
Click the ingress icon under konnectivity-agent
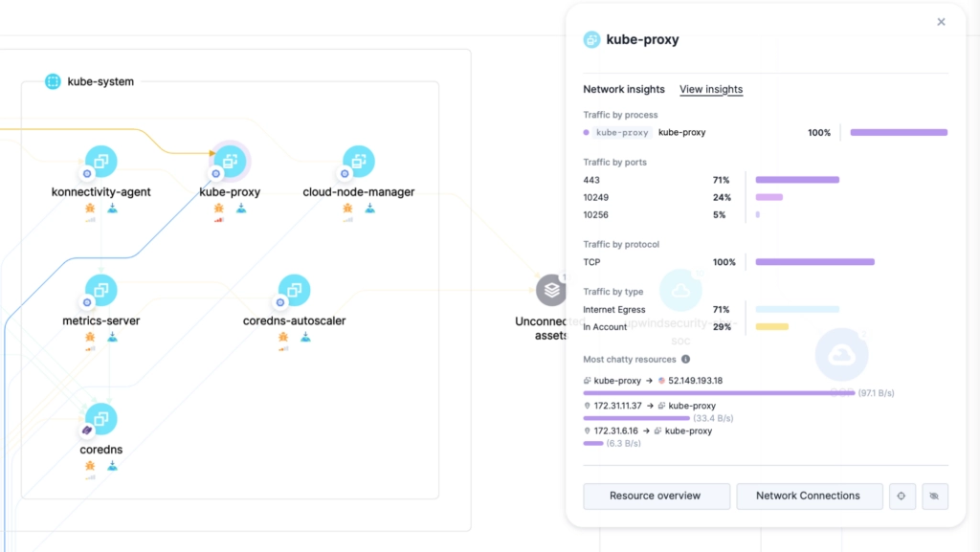[x=113, y=208]
